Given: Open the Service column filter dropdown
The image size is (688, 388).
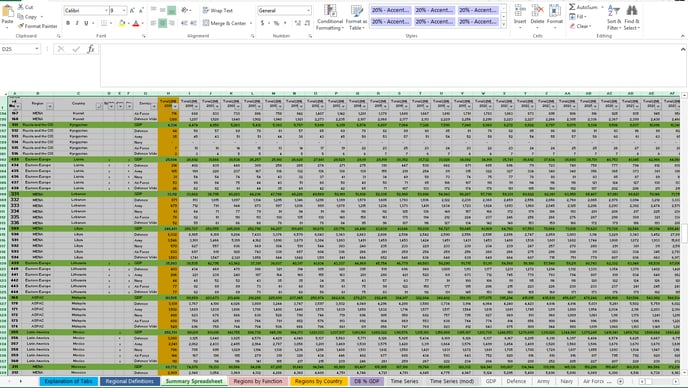Looking at the screenshot, I should (x=154, y=106).
